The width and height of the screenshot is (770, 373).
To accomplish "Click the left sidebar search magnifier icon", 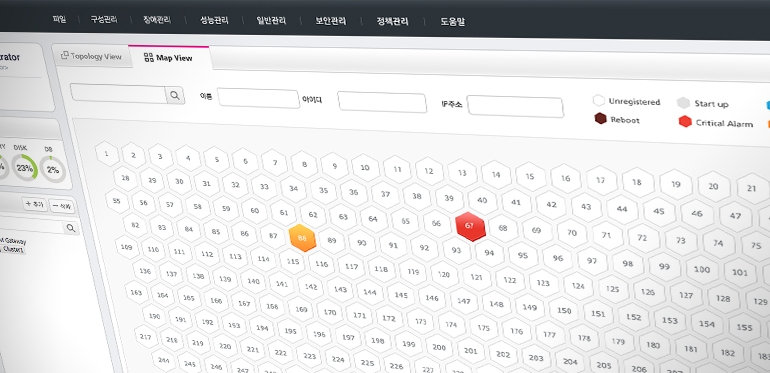I will pos(71,228).
